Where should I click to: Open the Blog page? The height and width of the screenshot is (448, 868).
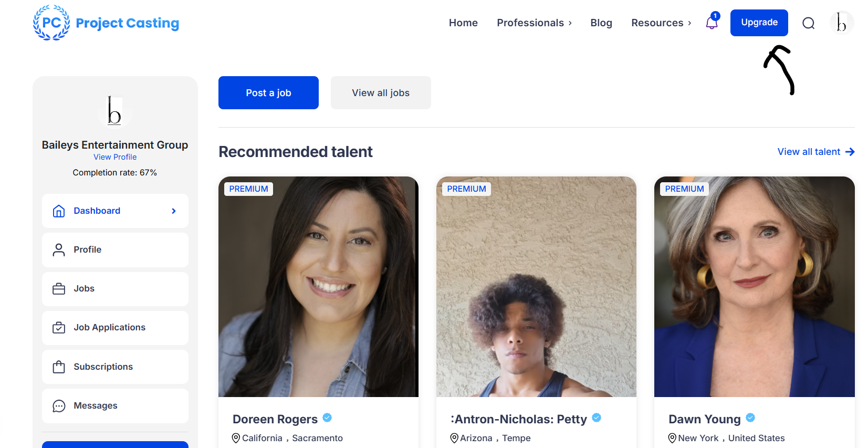click(601, 23)
